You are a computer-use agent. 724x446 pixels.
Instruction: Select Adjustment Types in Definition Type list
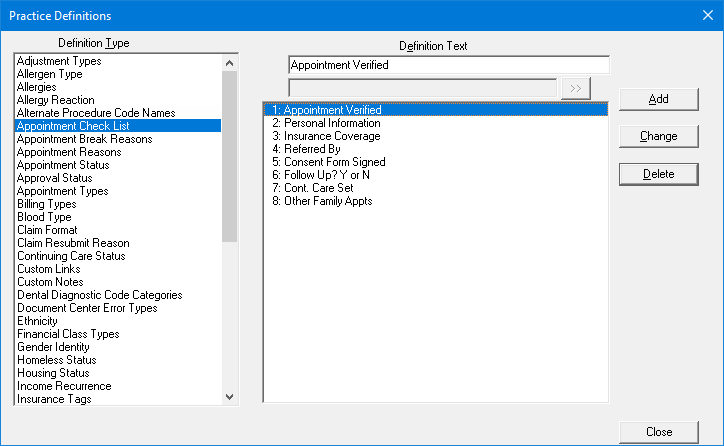tap(118, 61)
